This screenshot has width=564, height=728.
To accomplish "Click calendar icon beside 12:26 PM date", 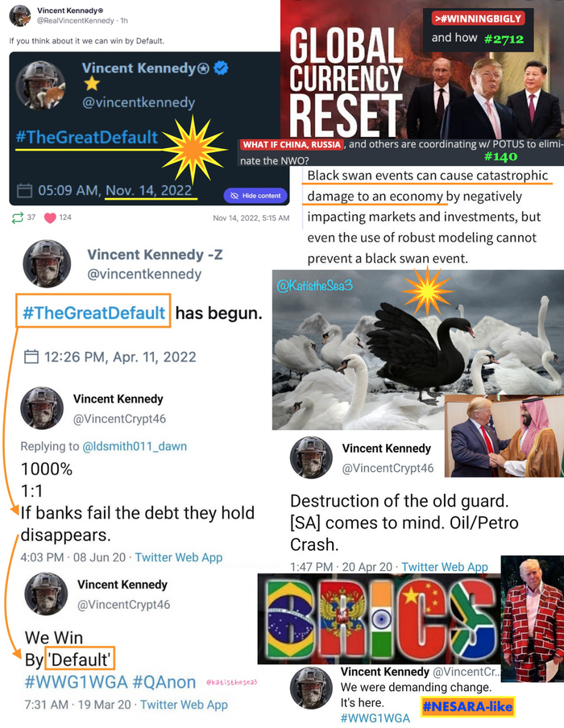I will pyautogui.click(x=31, y=357).
